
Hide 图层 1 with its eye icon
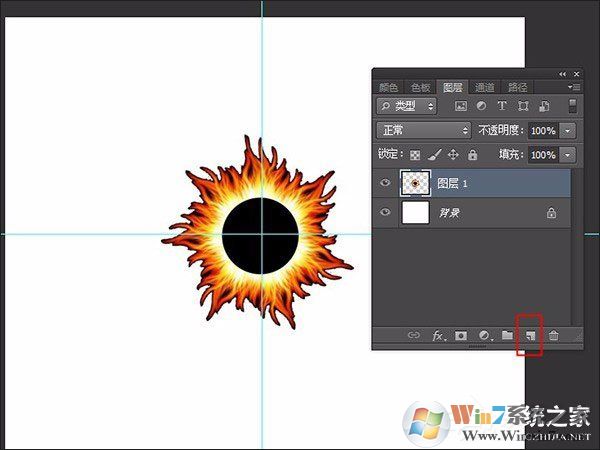point(386,183)
